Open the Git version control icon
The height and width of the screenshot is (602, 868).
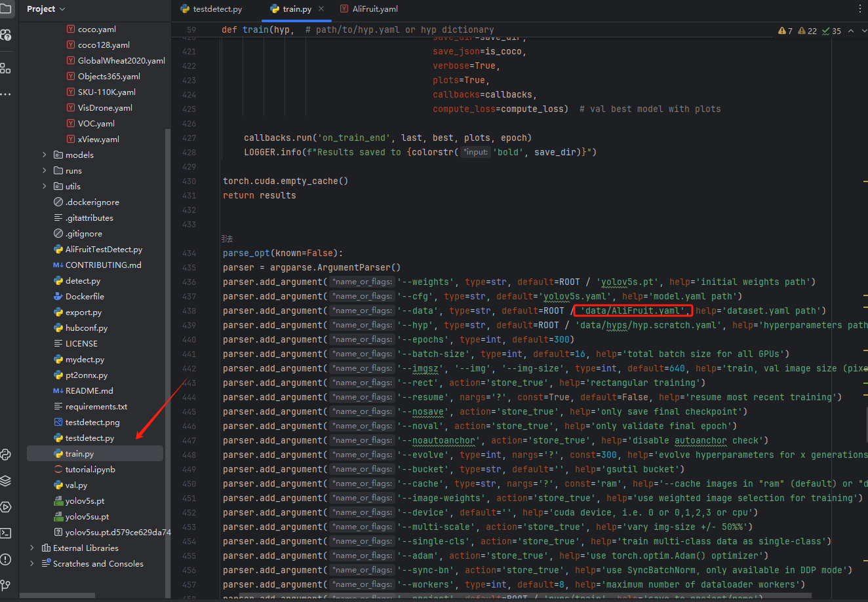[x=6, y=585]
